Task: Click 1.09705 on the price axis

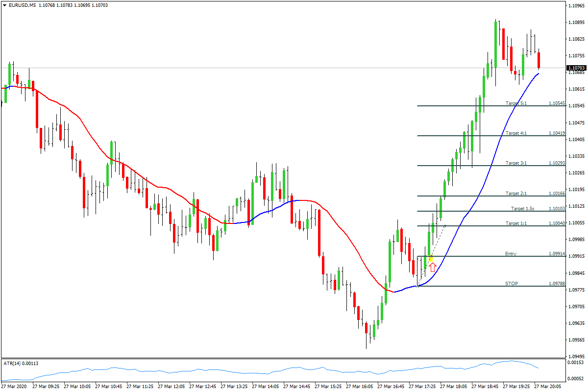Action: click(576, 306)
